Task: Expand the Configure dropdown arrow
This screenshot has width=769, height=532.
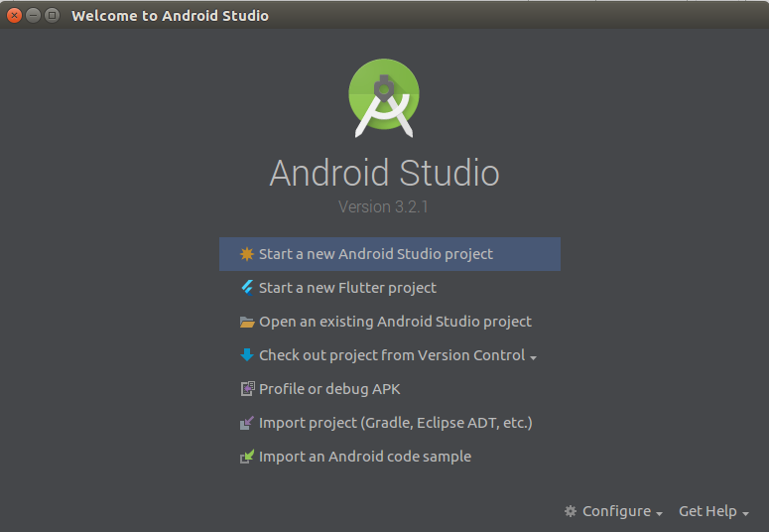Action: [x=659, y=514]
